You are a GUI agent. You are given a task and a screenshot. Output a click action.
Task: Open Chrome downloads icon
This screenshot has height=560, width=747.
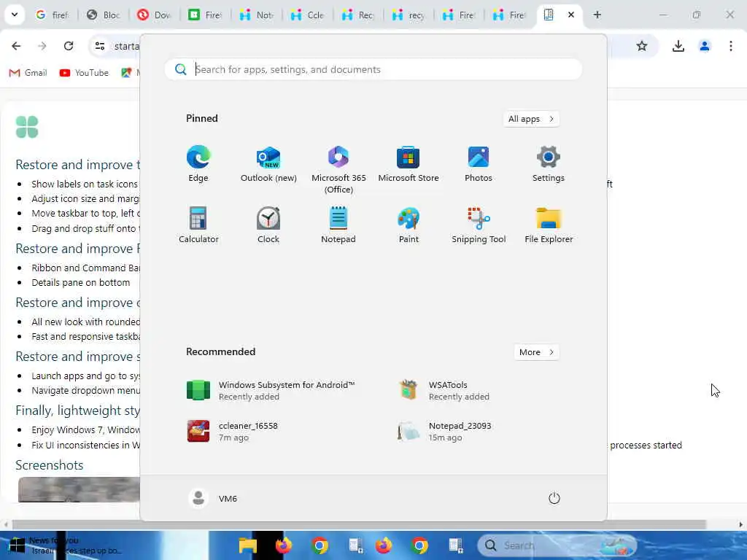678,46
